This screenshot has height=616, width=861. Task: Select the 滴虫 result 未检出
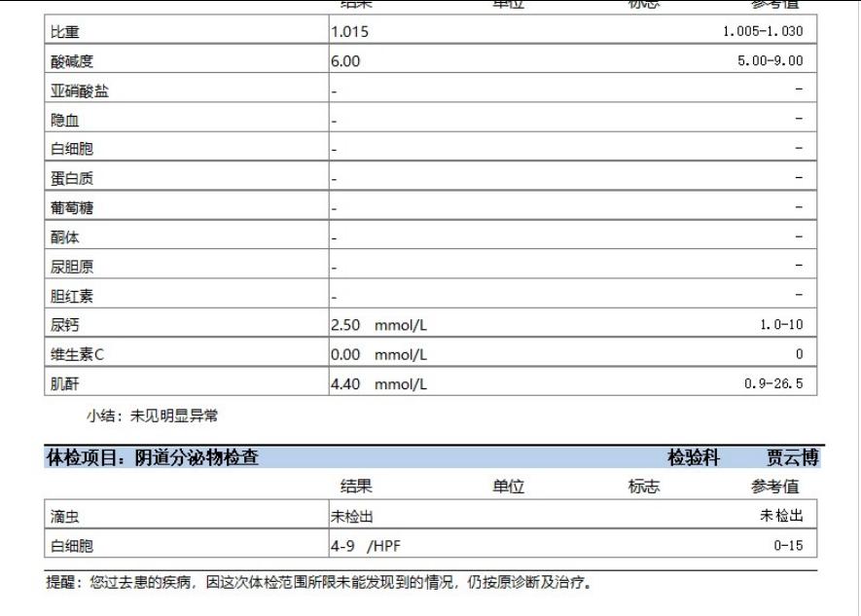(352, 517)
